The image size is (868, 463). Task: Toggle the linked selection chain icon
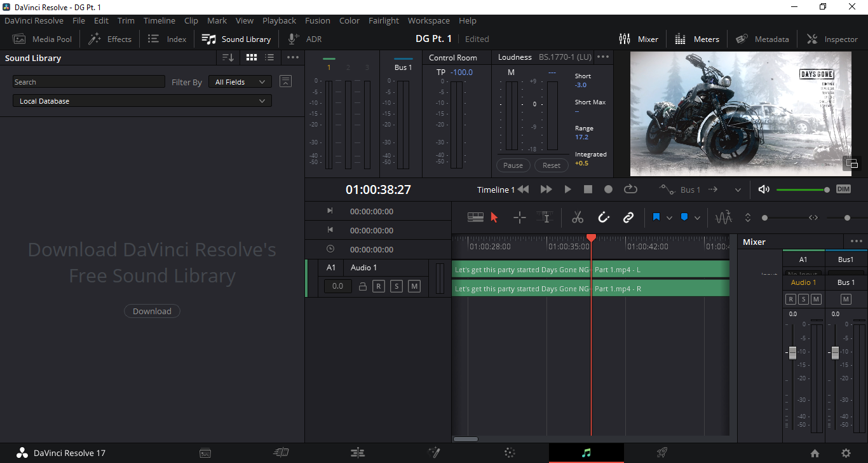pyautogui.click(x=628, y=218)
